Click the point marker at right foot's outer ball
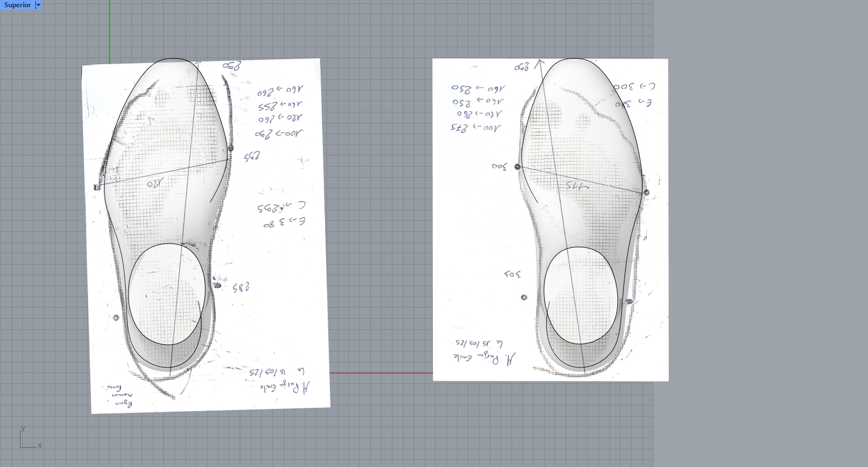This screenshot has width=868, height=467. [646, 193]
